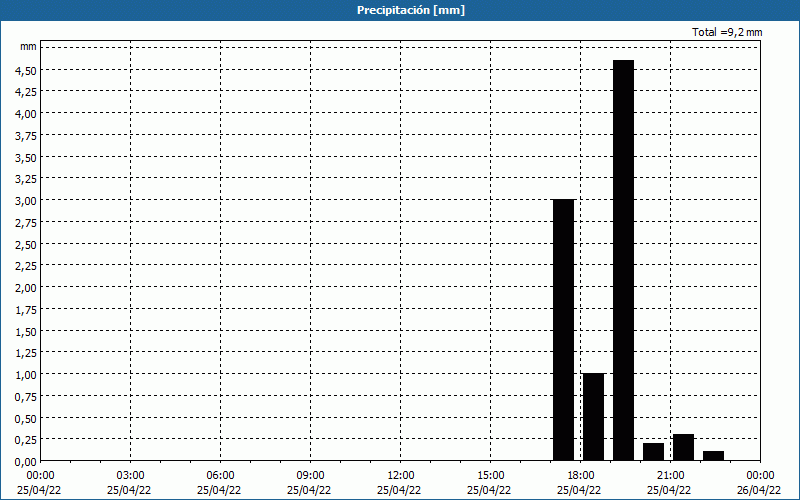
Task: Click the 3,00 y-axis label
Action: point(26,201)
